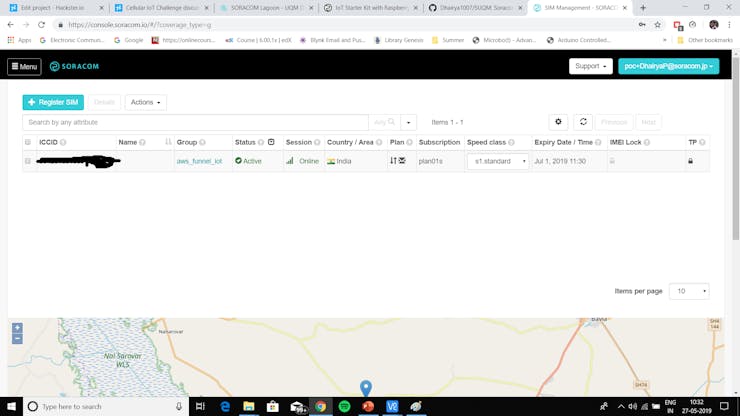Zoom in on the map
Screen dimensions: 740x416
click(x=17, y=328)
